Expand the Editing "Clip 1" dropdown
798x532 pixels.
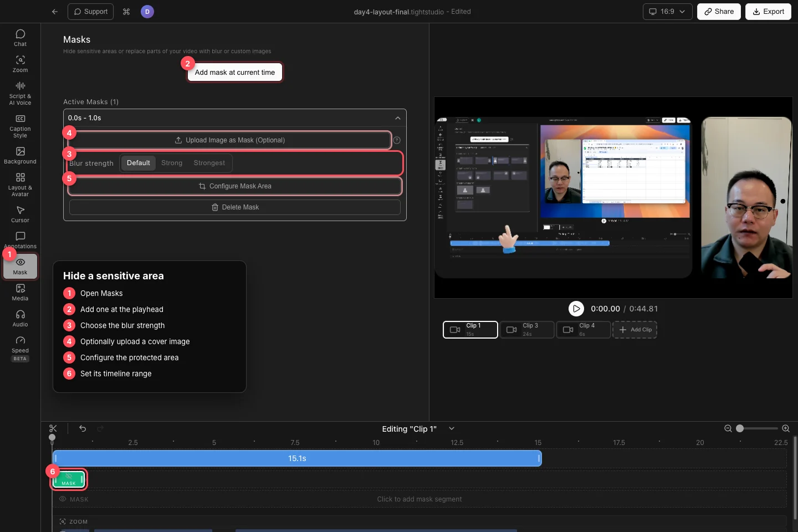pyautogui.click(x=452, y=428)
